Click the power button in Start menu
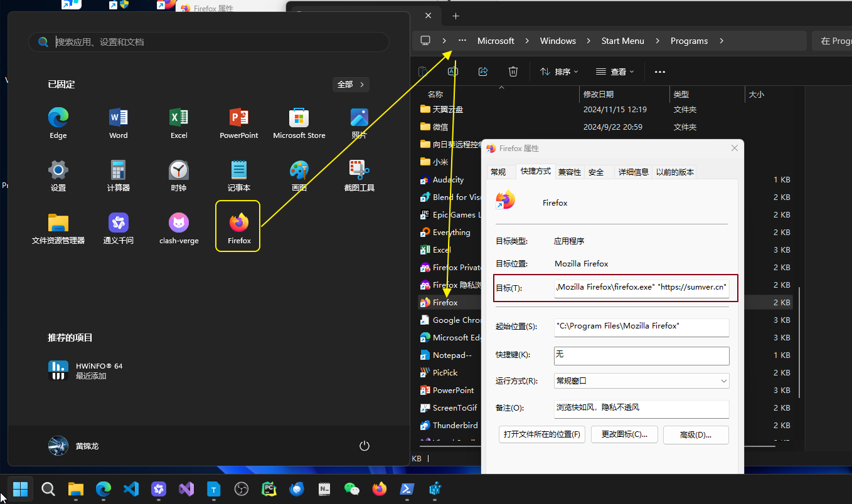The height and width of the screenshot is (504, 852). [365, 446]
